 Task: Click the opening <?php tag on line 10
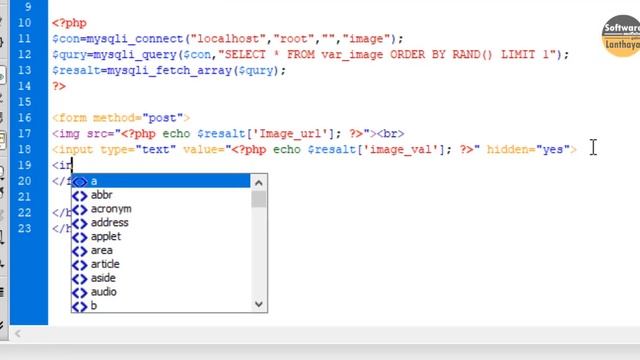click(69, 23)
